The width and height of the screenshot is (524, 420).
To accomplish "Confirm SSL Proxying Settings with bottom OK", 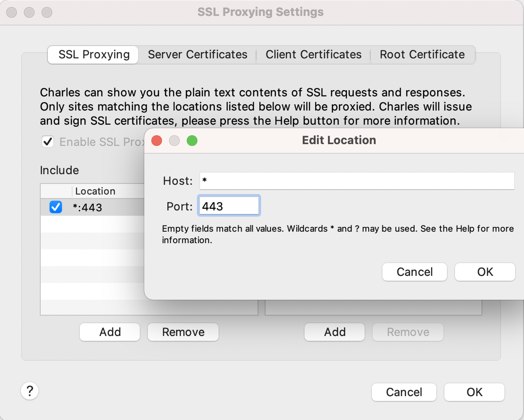I will coord(474,392).
